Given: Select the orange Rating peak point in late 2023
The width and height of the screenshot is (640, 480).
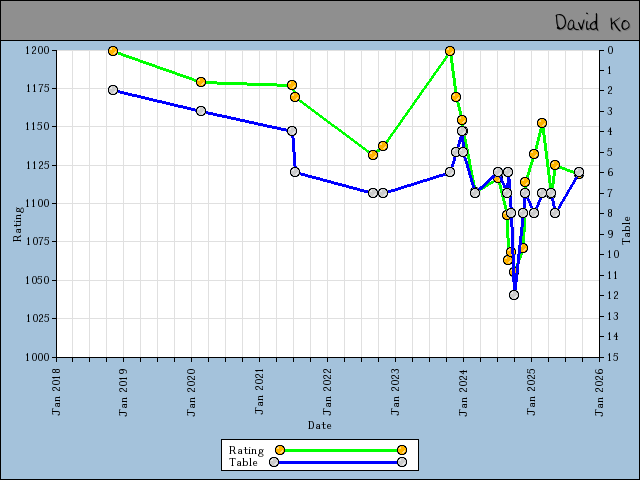Looking at the screenshot, I should coord(450,51).
